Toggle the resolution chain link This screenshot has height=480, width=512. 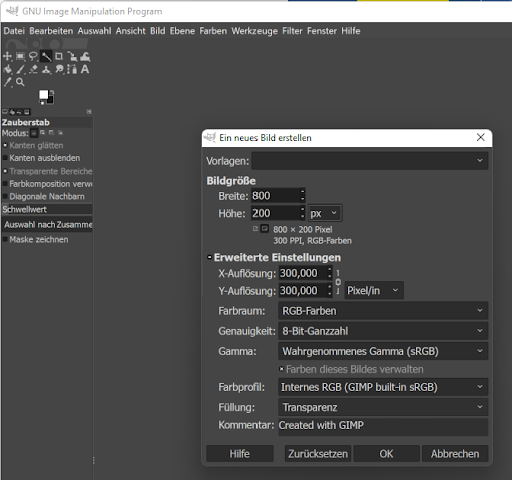pyautogui.click(x=338, y=282)
